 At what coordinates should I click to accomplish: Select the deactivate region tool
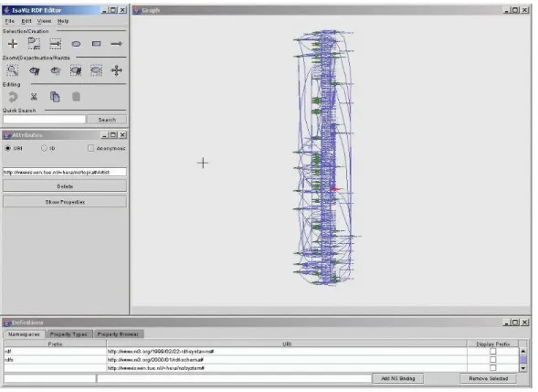[x=76, y=70]
